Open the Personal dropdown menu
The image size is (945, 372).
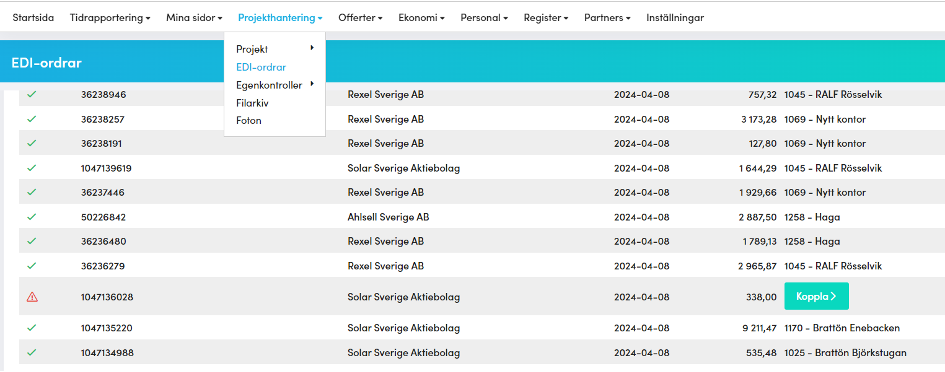(x=484, y=18)
